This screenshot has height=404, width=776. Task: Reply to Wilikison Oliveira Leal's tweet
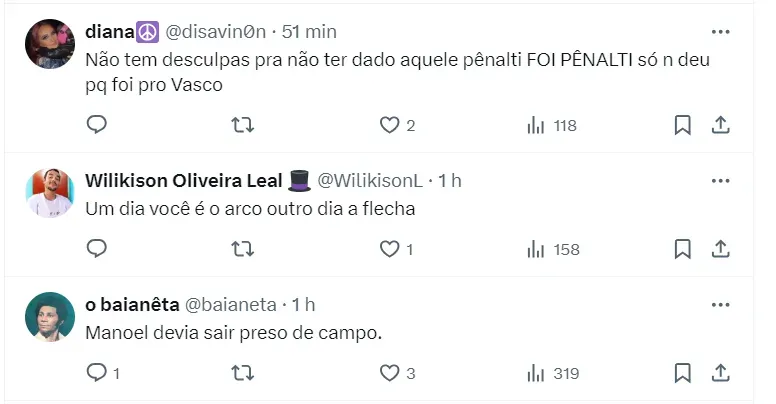click(x=97, y=248)
